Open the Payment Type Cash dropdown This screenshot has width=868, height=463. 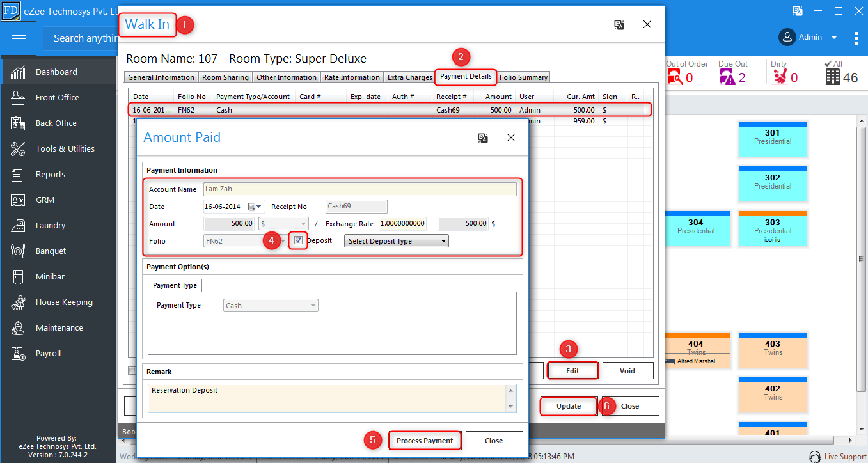tap(271, 306)
